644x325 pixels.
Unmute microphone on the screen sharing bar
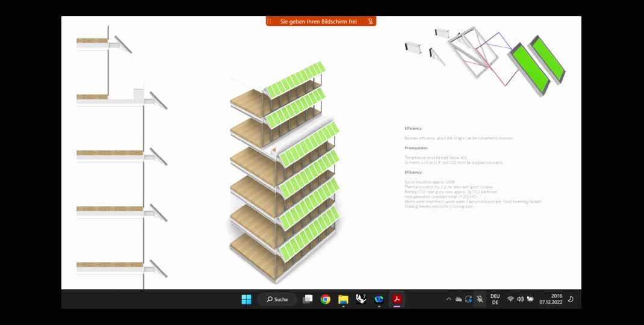pos(370,22)
